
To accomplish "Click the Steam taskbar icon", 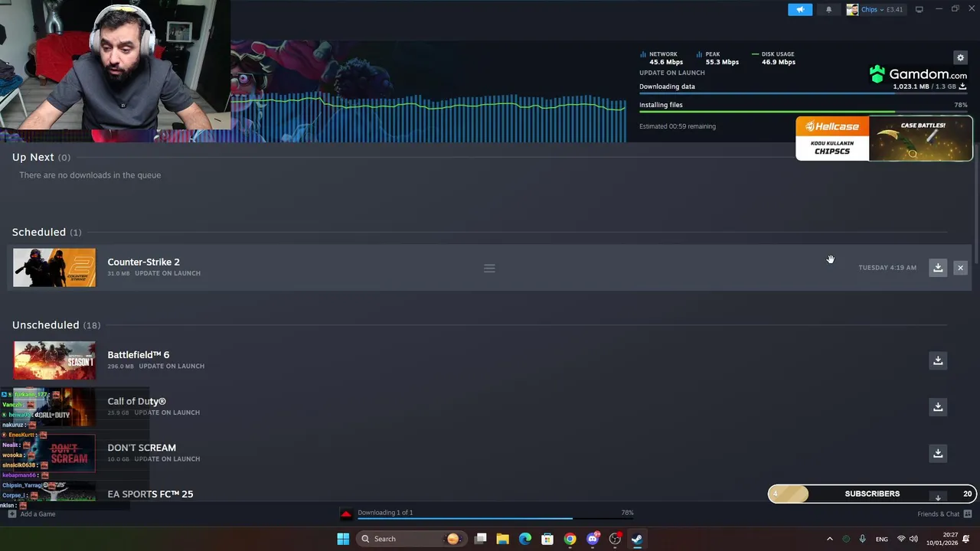I will point(637,539).
